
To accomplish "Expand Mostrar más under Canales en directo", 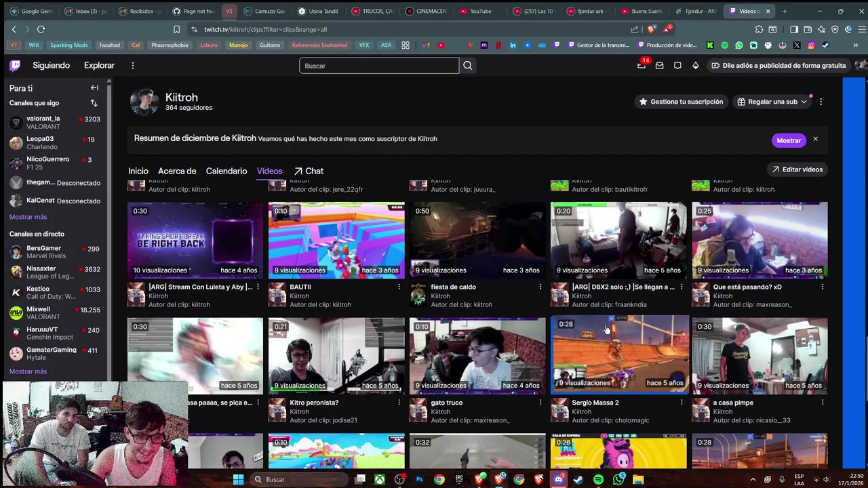I will pyautogui.click(x=28, y=371).
